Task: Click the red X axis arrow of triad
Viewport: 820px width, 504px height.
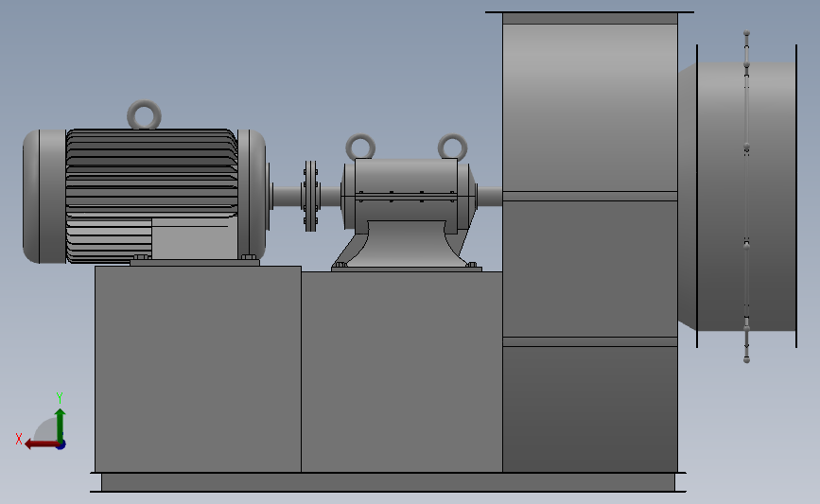Action: point(41,444)
